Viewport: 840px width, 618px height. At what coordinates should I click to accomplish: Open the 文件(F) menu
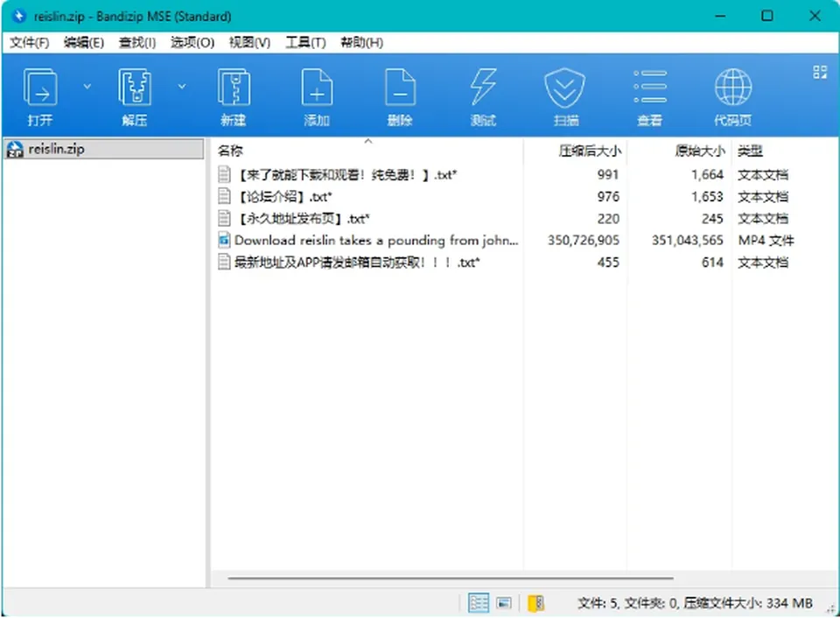pyautogui.click(x=30, y=42)
